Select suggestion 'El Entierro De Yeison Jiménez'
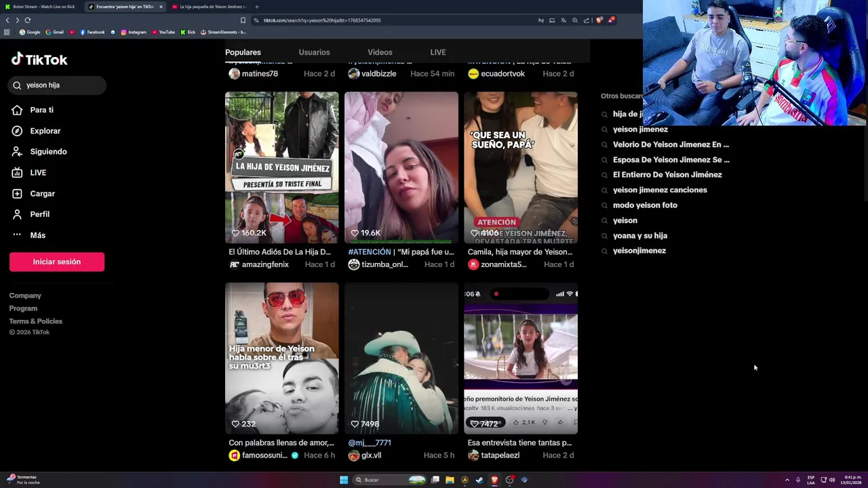Viewport: 868px width, 488px height. point(667,175)
